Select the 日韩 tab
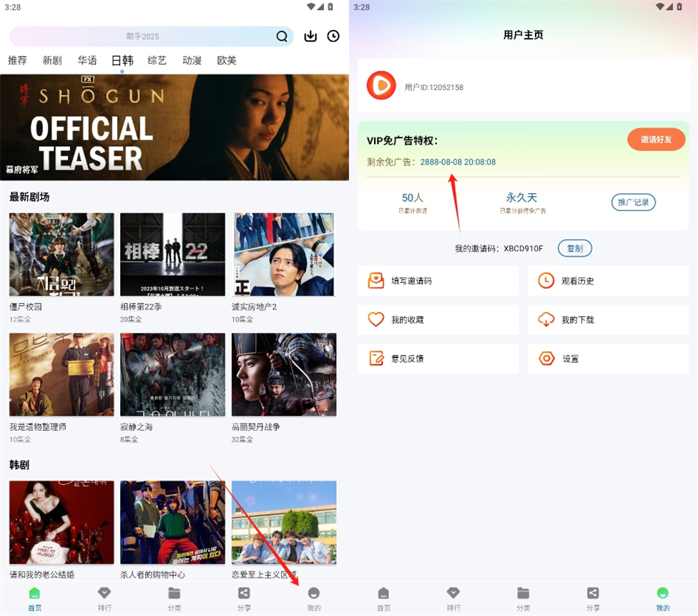 point(122,60)
